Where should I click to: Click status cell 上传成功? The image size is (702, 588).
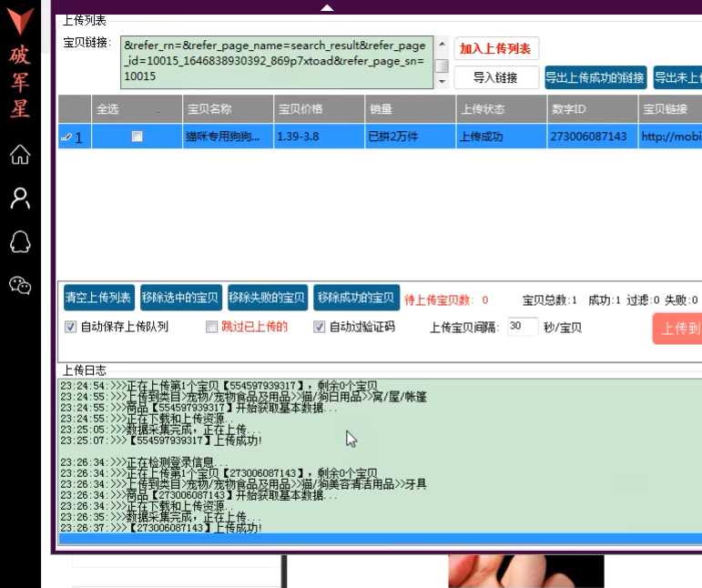click(502, 137)
